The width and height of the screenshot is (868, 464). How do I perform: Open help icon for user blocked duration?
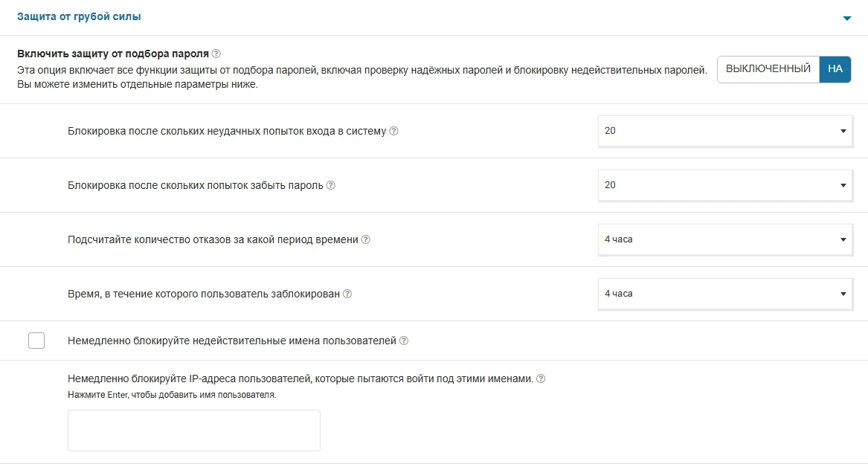[347, 294]
